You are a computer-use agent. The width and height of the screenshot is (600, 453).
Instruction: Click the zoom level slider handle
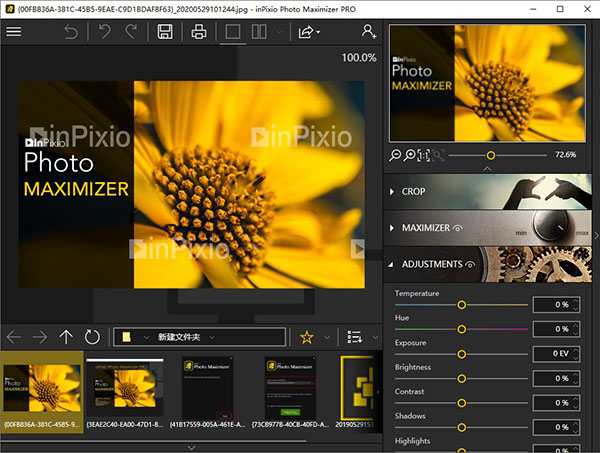[490, 155]
